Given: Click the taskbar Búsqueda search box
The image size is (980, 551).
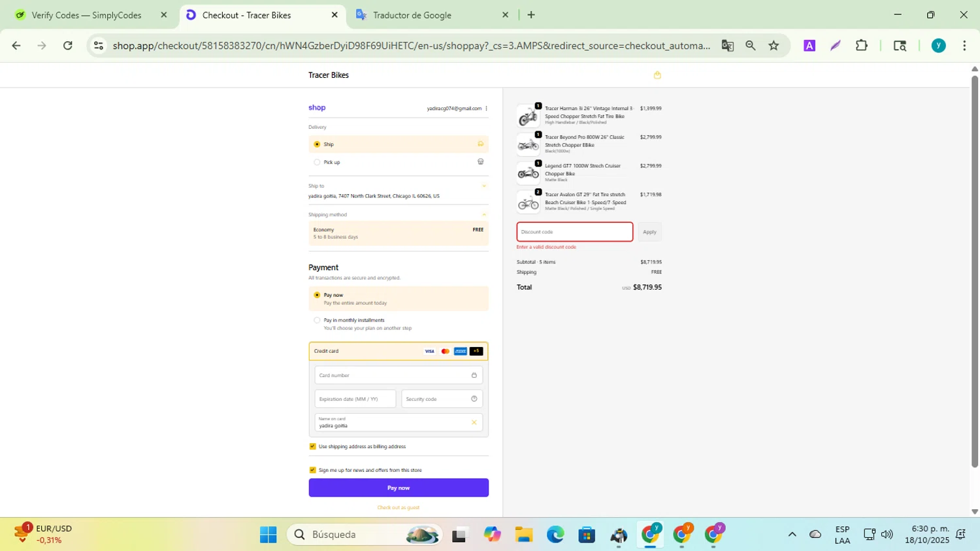Looking at the screenshot, I should (x=365, y=535).
